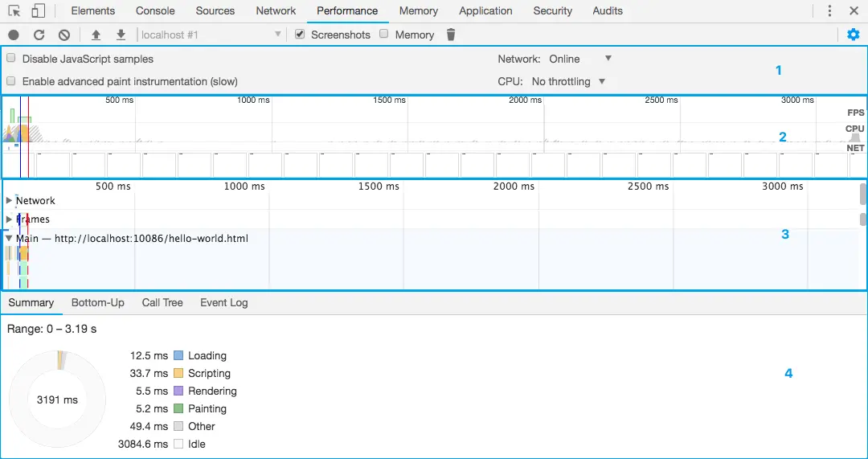The width and height of the screenshot is (868, 459).
Task: Click the gray Other color swatch
Action: (178, 426)
